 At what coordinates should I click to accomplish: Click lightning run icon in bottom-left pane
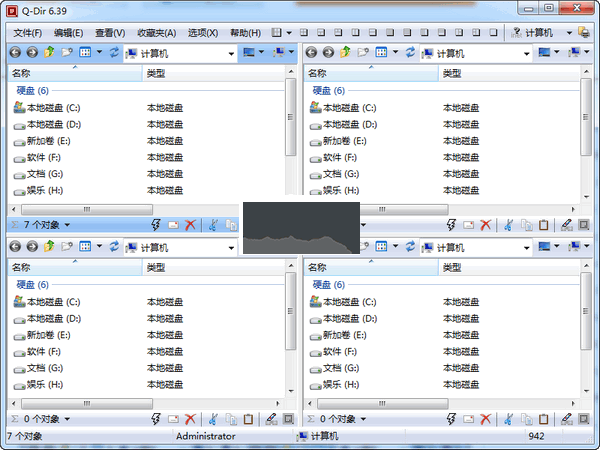point(157,420)
